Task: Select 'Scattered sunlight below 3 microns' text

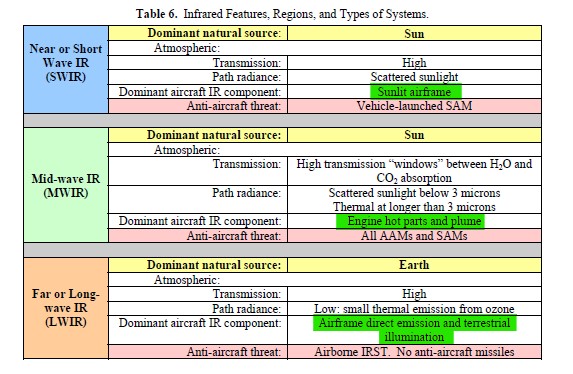Action: (x=414, y=193)
